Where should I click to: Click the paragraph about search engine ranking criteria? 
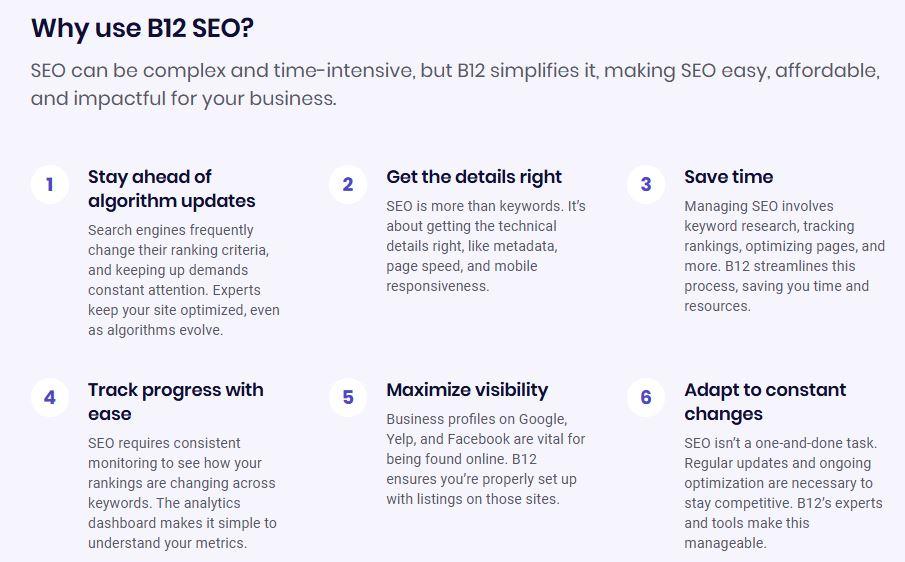click(184, 280)
